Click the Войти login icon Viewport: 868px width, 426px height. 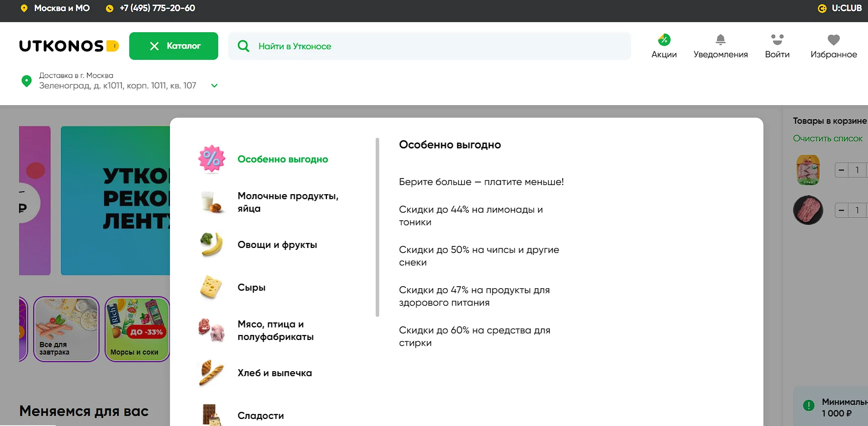[777, 40]
